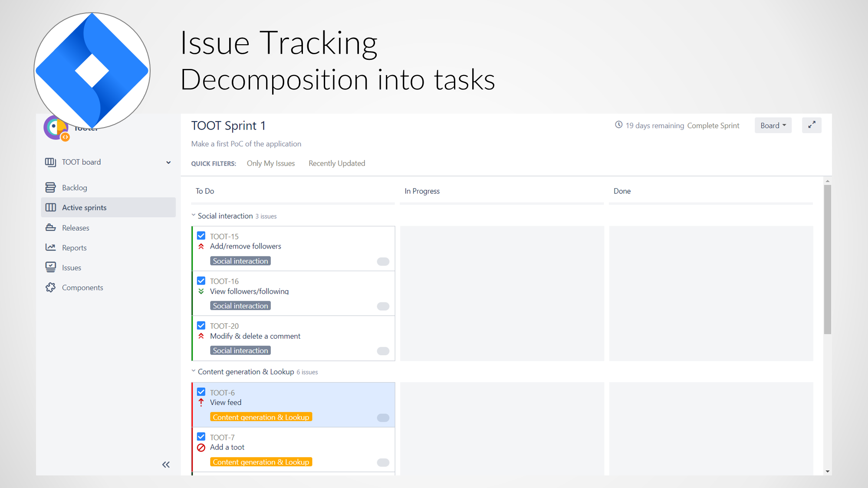Open the Active sprints view
Viewport: 868px width, 488px height.
(x=84, y=207)
